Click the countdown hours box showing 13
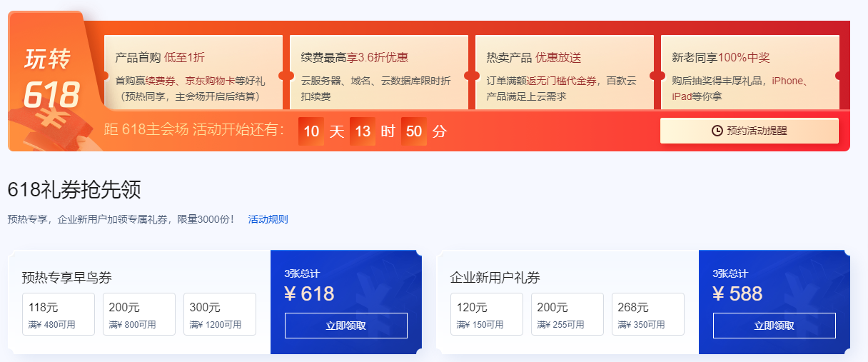The width and height of the screenshot is (868, 362). coord(363,131)
